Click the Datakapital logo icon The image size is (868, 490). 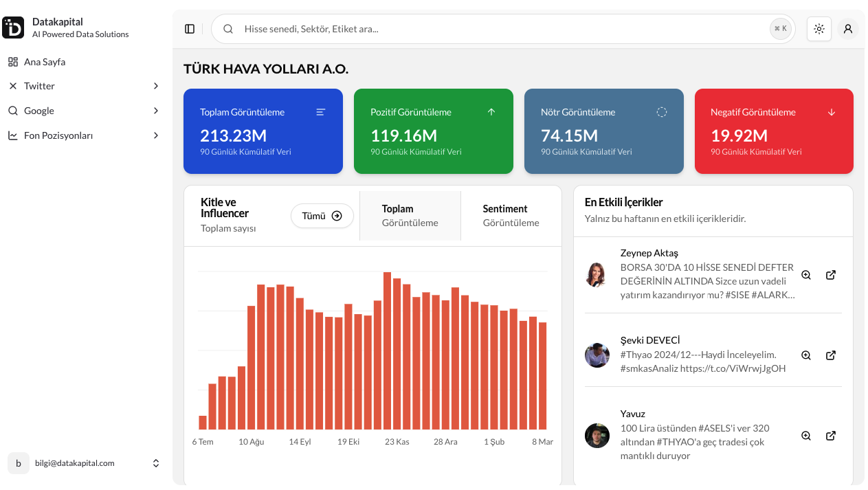click(x=13, y=27)
